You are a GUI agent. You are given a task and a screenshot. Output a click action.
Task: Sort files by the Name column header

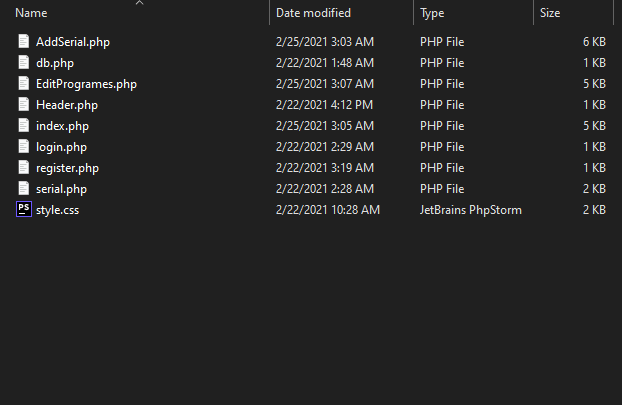tap(32, 13)
